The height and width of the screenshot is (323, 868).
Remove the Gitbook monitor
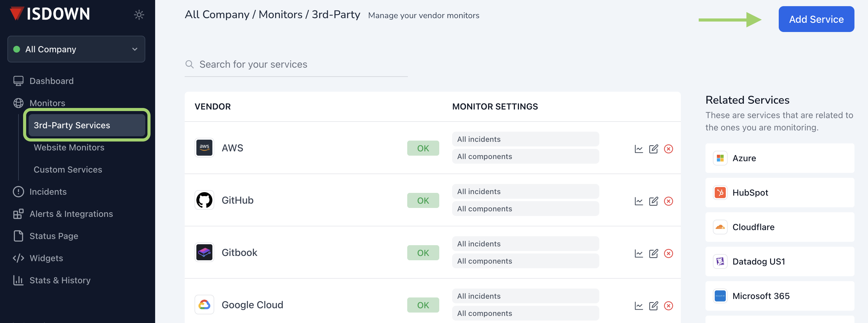click(x=668, y=253)
